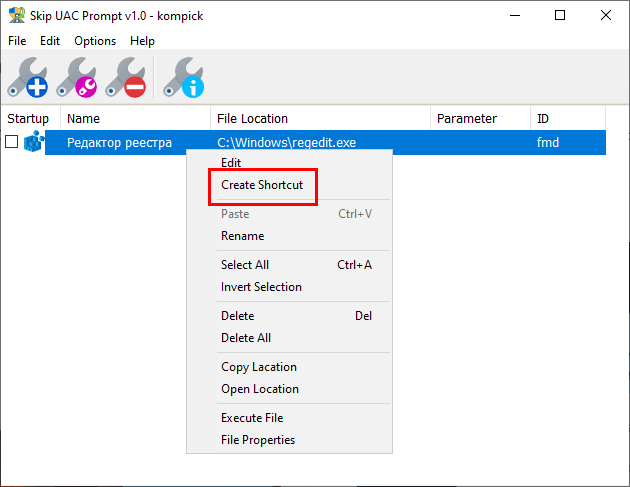Click the ID column header
630x487 pixels.
coord(568,119)
